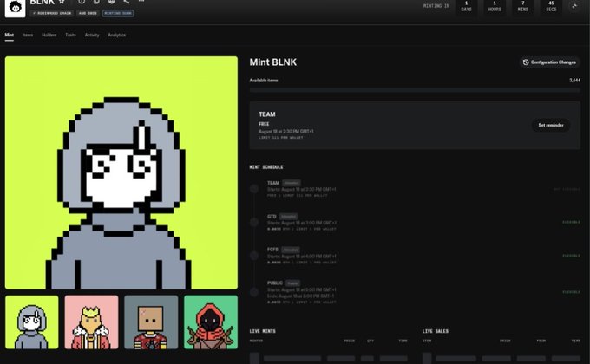
Task: Click the icon button beside the SECS countdown
Action: point(574,7)
